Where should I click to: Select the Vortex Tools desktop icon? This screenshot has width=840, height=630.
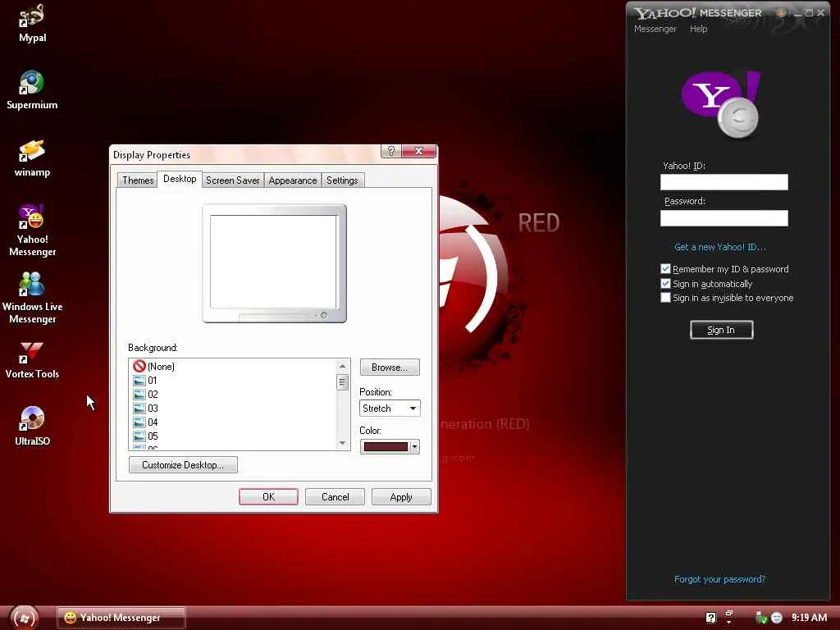(32, 360)
